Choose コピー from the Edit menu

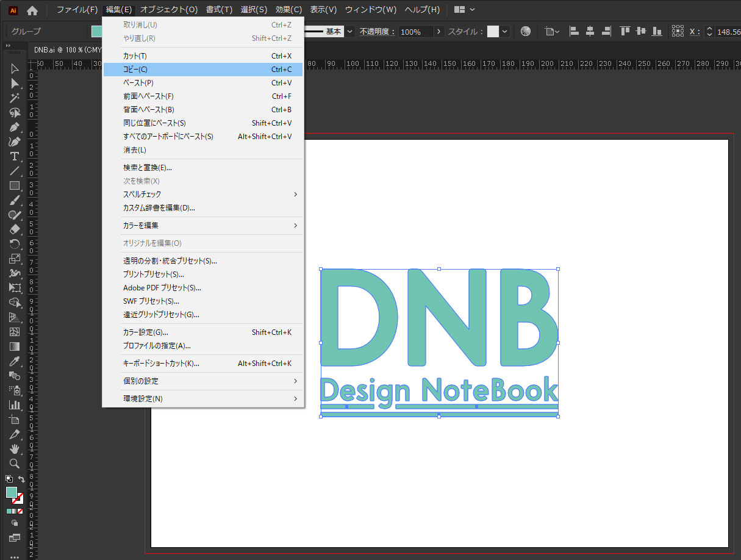[x=183, y=69]
